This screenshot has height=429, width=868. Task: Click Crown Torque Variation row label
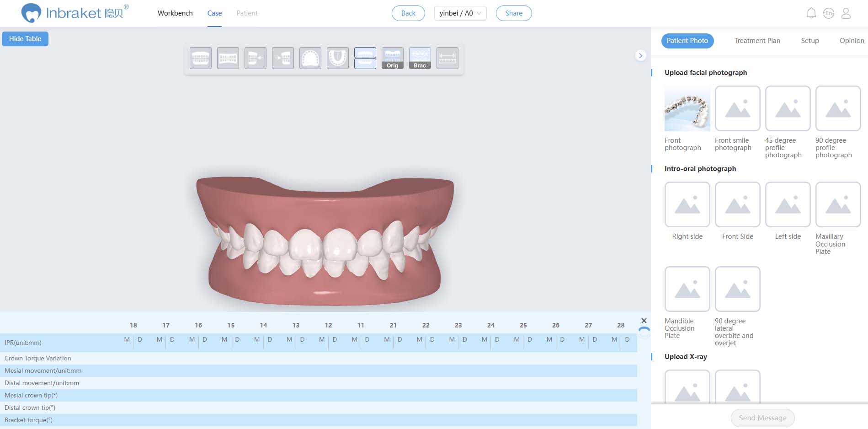(x=38, y=358)
